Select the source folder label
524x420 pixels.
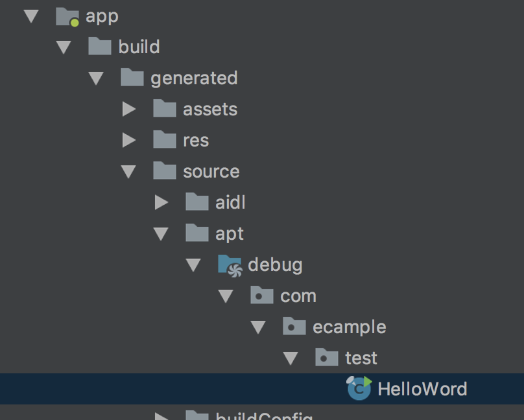tap(211, 171)
